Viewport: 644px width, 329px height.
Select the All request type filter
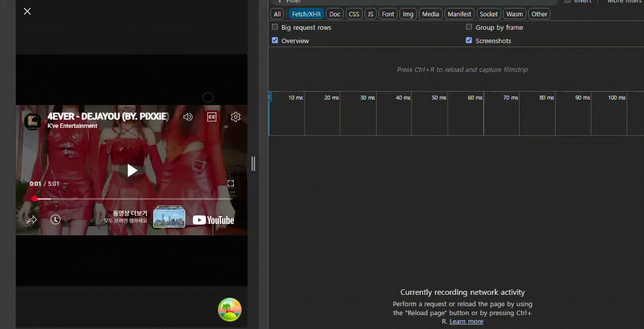pyautogui.click(x=277, y=14)
